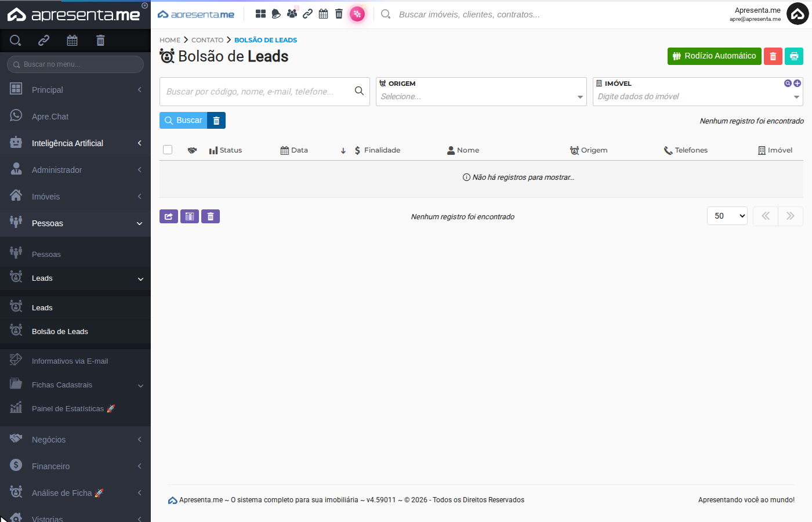Open the trash icon in top toolbar

tap(339, 14)
